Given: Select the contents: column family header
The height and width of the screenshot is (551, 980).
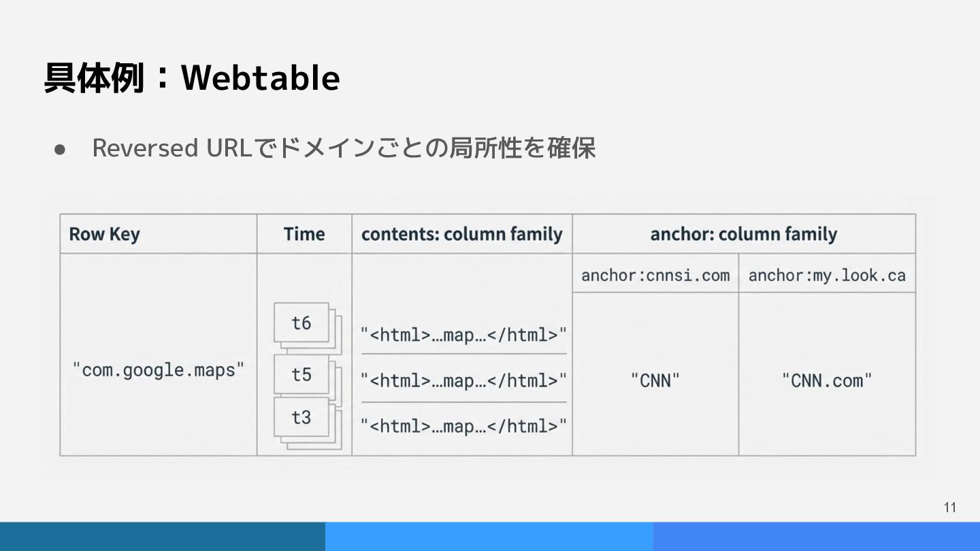Looking at the screenshot, I should (461, 234).
